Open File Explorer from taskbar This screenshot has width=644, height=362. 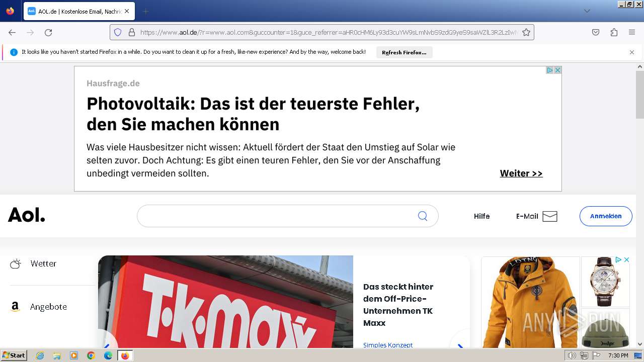click(x=57, y=355)
